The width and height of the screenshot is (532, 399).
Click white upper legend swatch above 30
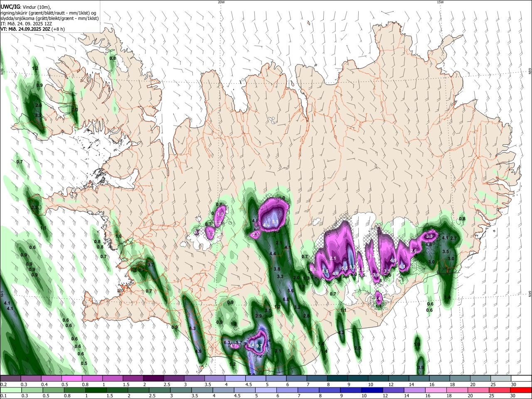[x=521, y=378]
